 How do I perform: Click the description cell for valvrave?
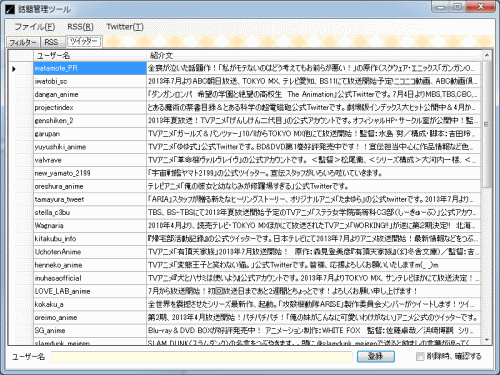314,160
